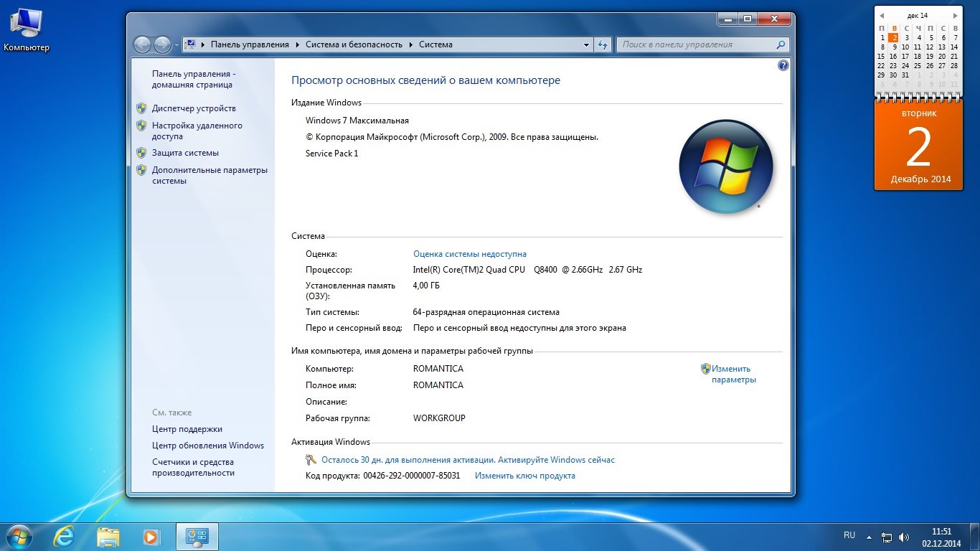Click 'Оценка системы недоступна' link
This screenshot has width=980, height=551.
470,254
